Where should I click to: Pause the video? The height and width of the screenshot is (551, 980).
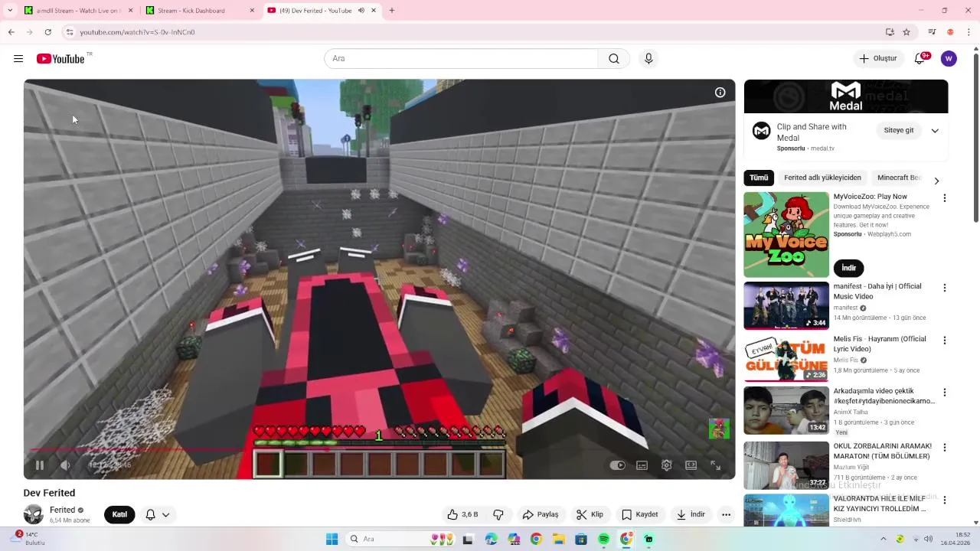point(40,465)
